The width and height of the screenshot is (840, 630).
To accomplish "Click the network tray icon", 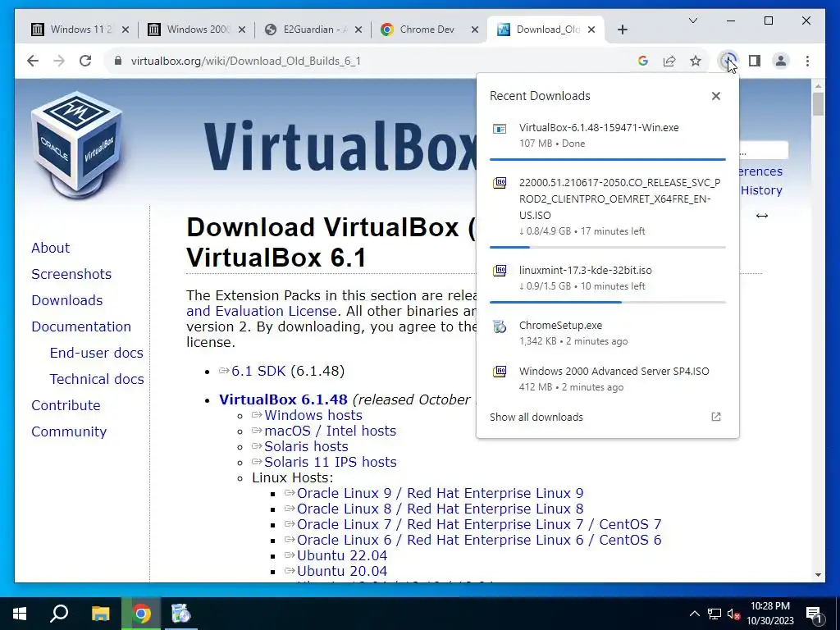I will click(714, 614).
